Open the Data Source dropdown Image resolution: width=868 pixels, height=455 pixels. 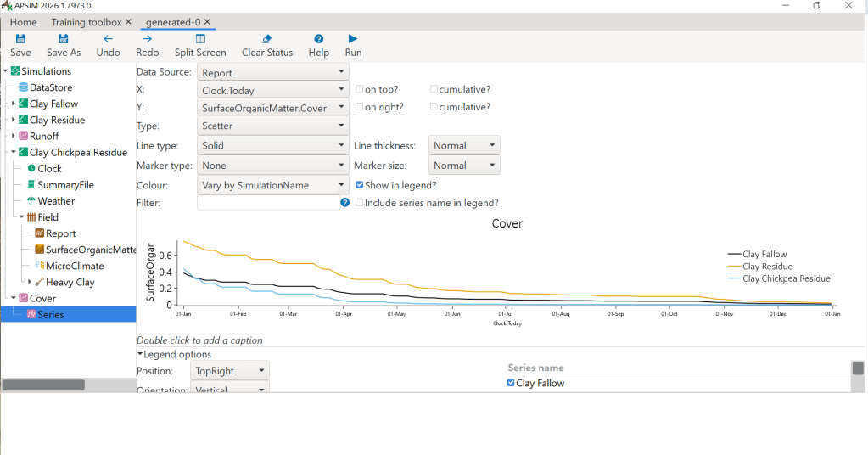pos(272,73)
